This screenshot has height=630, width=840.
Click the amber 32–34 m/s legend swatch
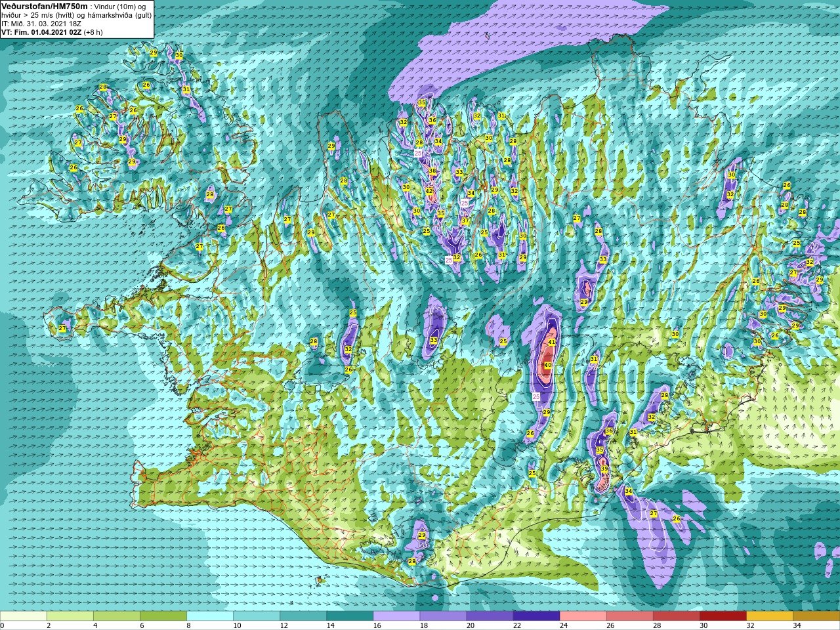click(769, 616)
